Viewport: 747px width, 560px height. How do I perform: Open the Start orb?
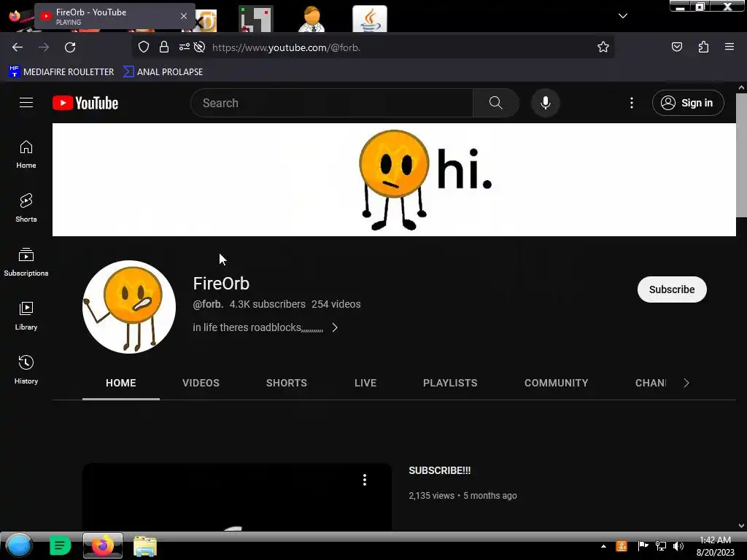coord(18,545)
